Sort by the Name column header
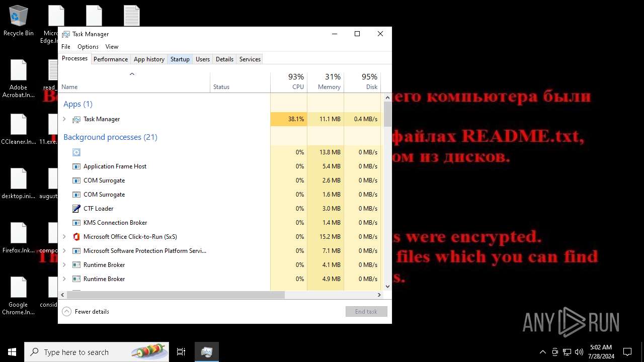The image size is (644, 362). click(x=134, y=82)
